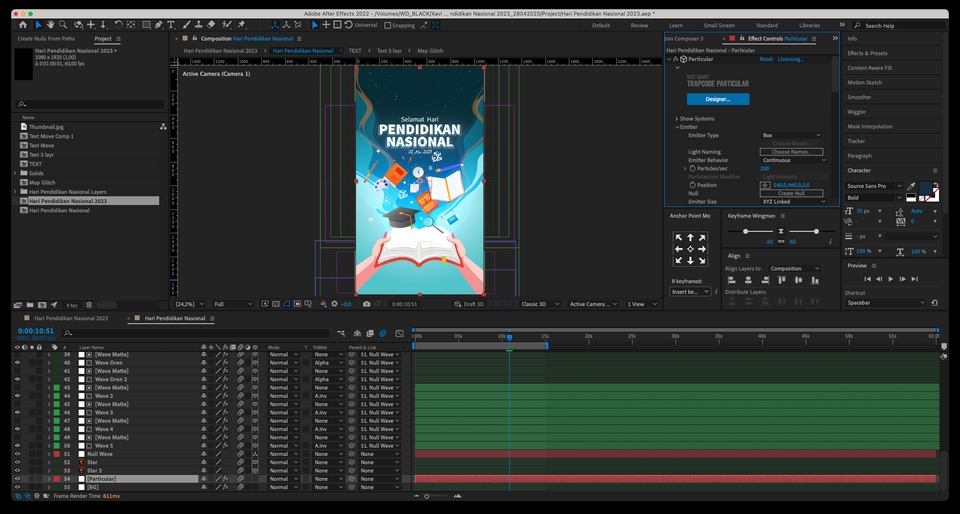Click the Motion Blur enable icon in the timeline
Image resolution: width=960 pixels, height=514 pixels.
click(x=383, y=333)
